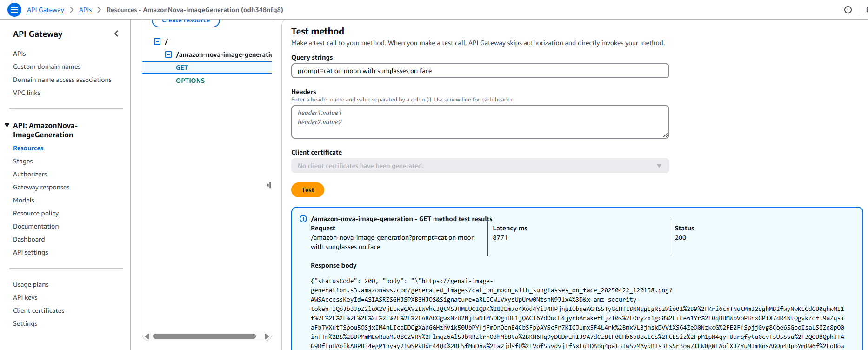
Task: Open Domain name access associations
Action: [62, 80]
